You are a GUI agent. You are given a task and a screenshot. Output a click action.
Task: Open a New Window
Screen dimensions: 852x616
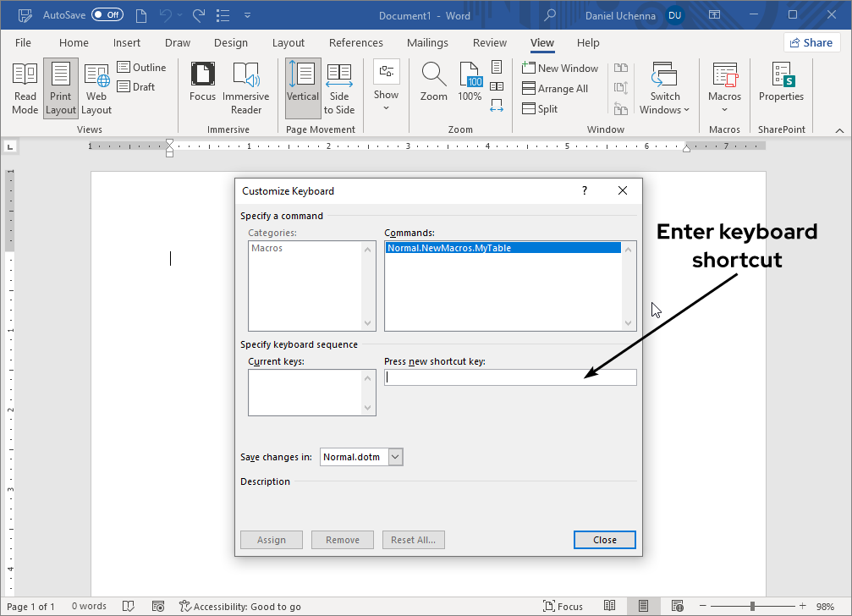pos(561,68)
